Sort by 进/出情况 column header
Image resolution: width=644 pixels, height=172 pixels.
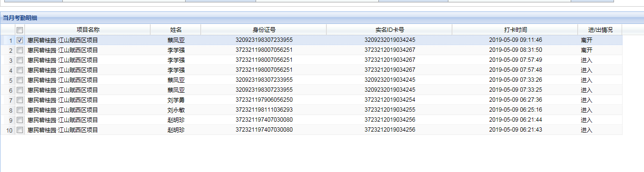coord(600,30)
